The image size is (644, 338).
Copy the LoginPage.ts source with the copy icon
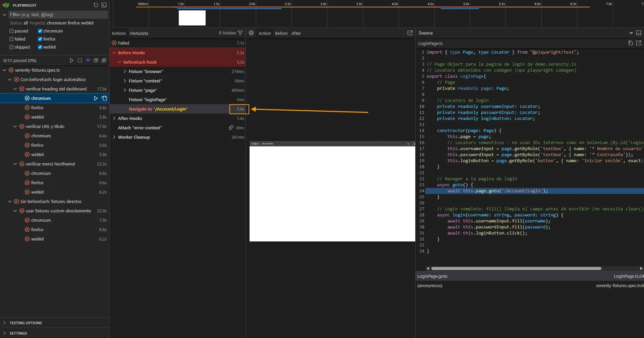point(630,43)
